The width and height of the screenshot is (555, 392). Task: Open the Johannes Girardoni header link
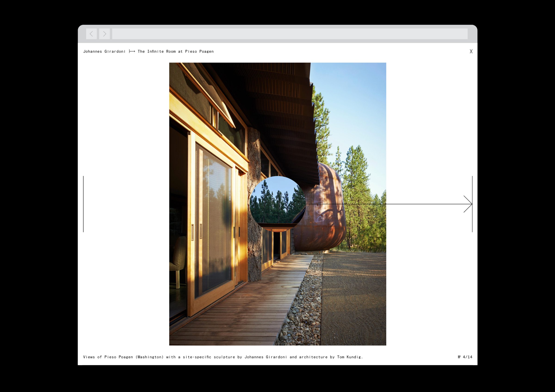(104, 52)
